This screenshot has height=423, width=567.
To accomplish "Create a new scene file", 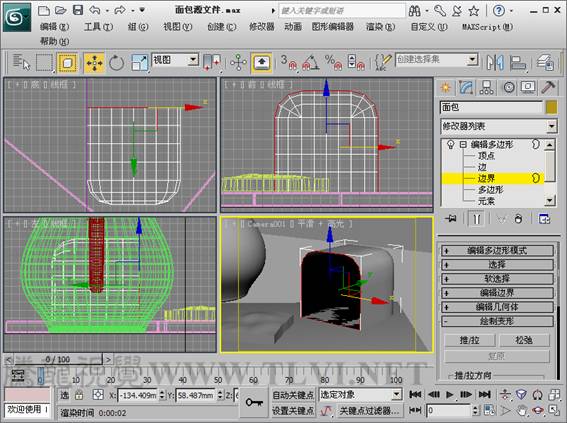I will 44,10.
